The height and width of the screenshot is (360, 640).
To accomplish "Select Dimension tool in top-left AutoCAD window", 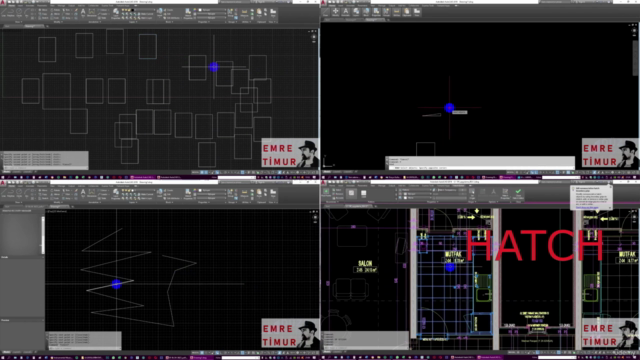I will click(91, 13).
